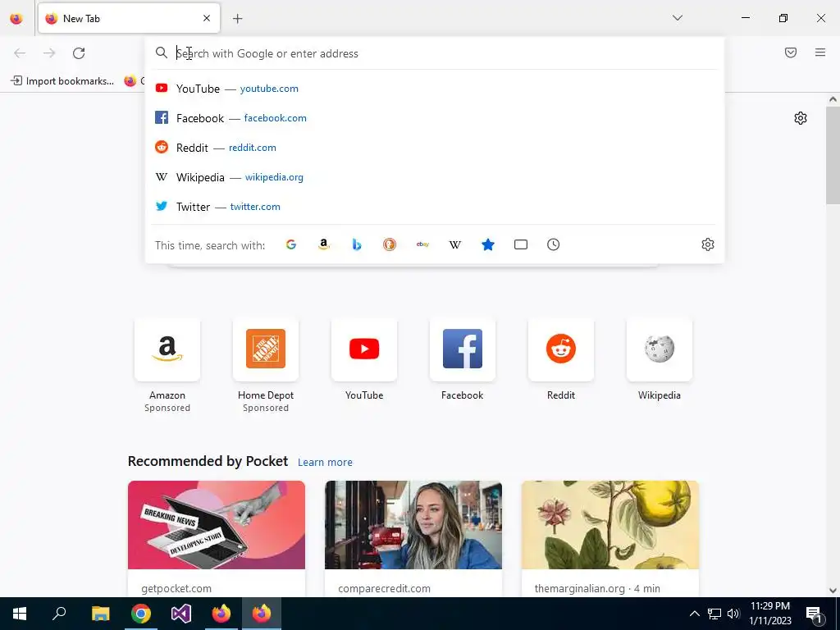840x630 pixels.
Task: Select Facebook suggestion in address dropdown
Action: point(434,118)
